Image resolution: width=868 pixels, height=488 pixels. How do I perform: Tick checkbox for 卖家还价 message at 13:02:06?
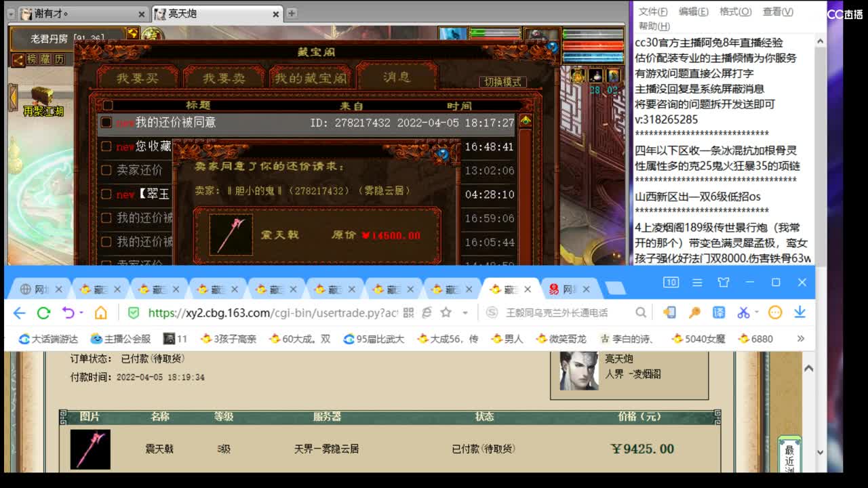point(106,170)
